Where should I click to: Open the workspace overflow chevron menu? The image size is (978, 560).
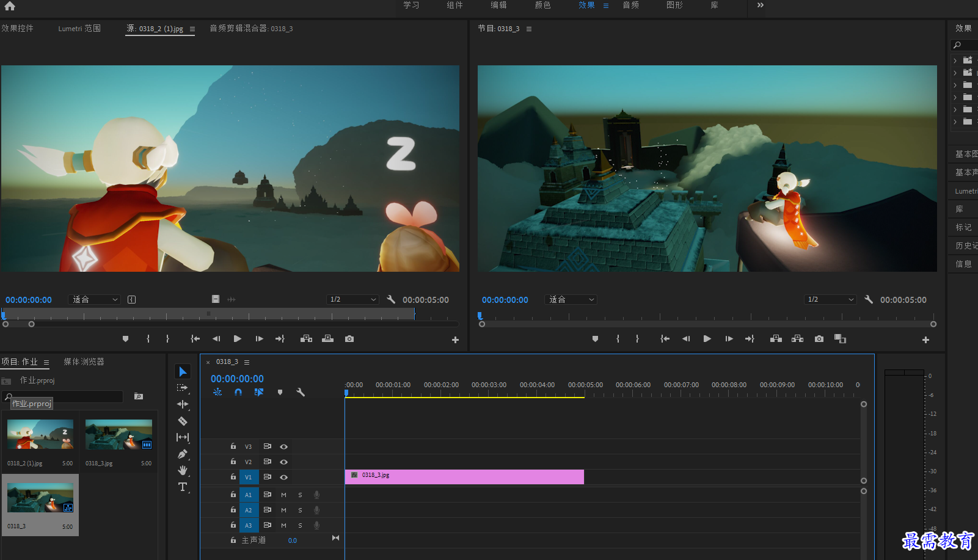(x=761, y=5)
